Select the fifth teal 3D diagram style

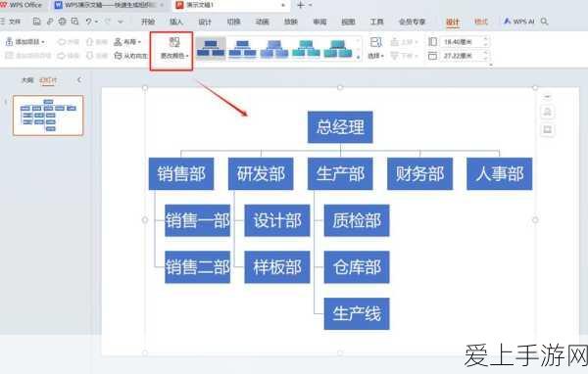(338, 49)
